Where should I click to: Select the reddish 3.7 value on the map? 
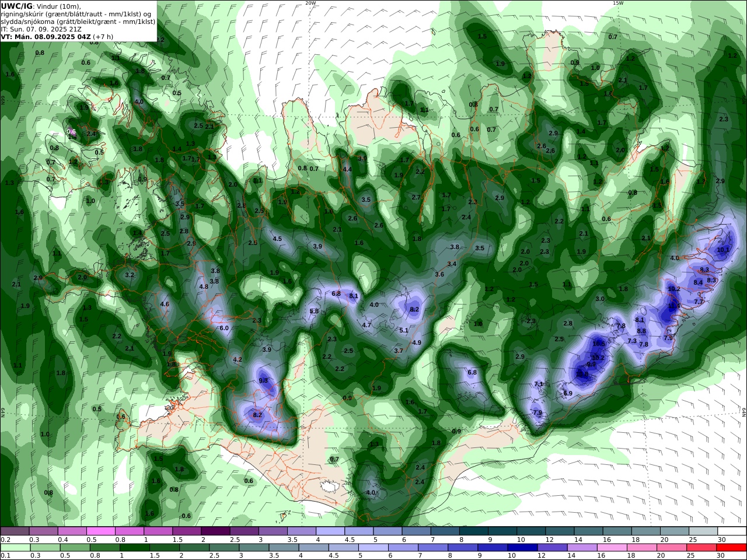(x=399, y=351)
